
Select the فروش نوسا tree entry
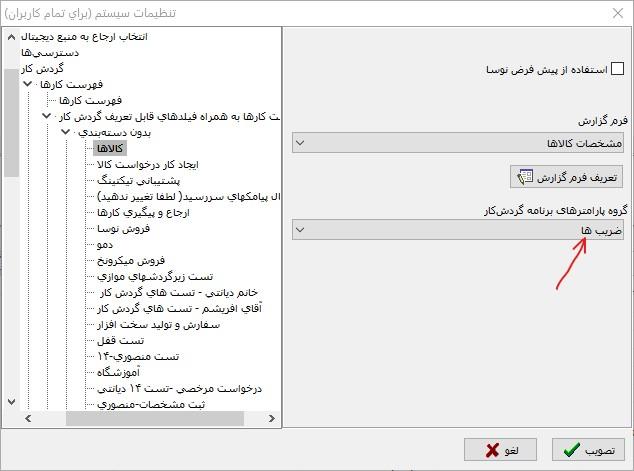[122, 228]
